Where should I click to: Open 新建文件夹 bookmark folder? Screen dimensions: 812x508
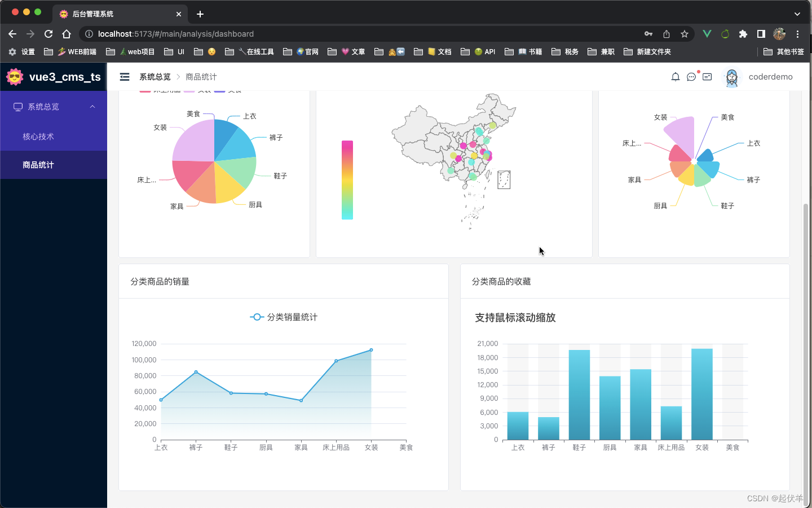647,51
